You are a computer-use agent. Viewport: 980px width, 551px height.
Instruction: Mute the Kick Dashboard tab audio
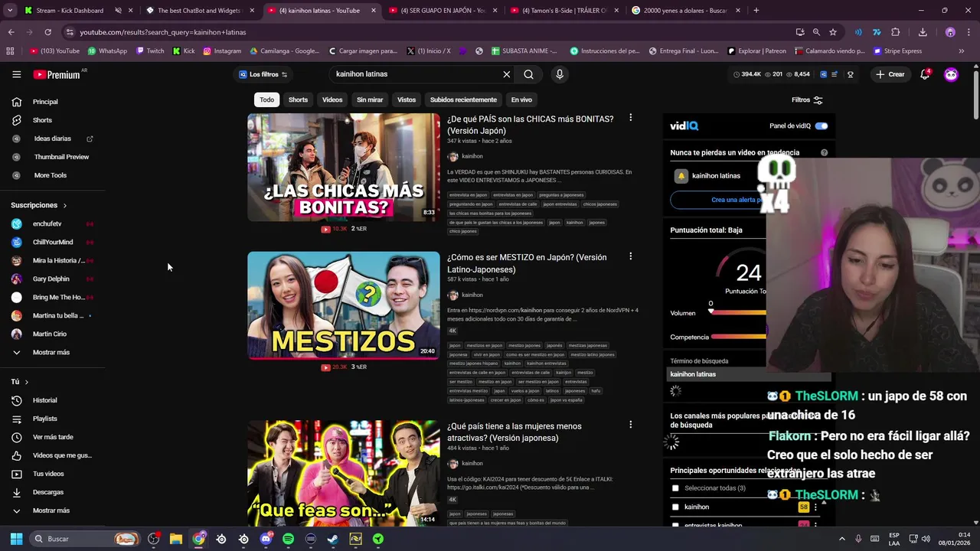pyautogui.click(x=118, y=11)
